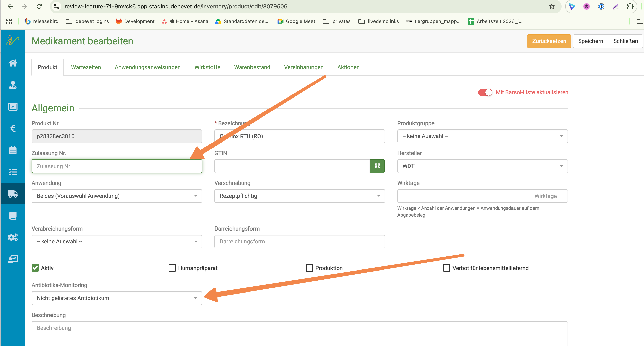The width and height of the screenshot is (644, 346).
Task: Click the Zurücksetzen button
Action: click(549, 41)
